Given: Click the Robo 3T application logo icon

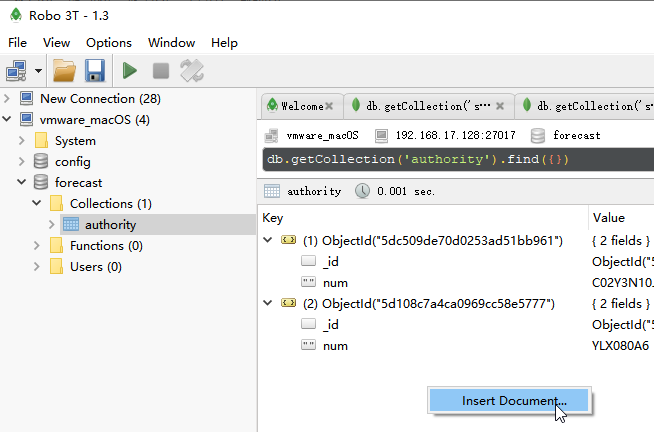Looking at the screenshot, I should [x=16, y=15].
